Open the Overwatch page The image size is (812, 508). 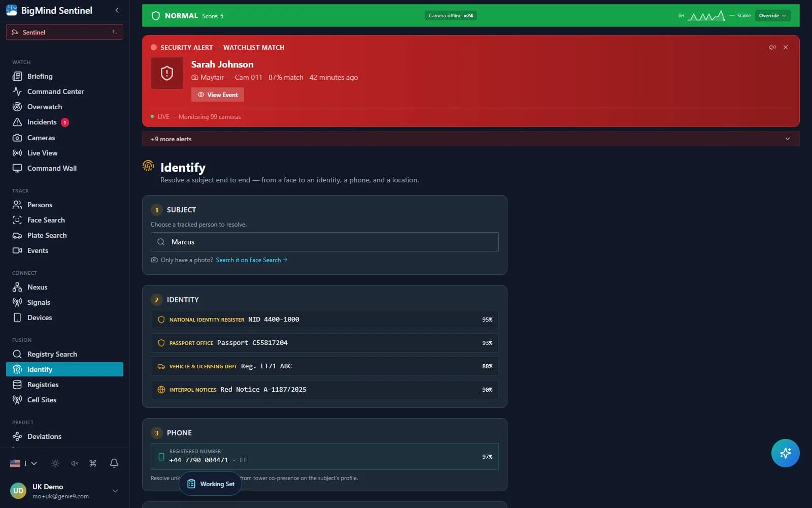click(64, 107)
